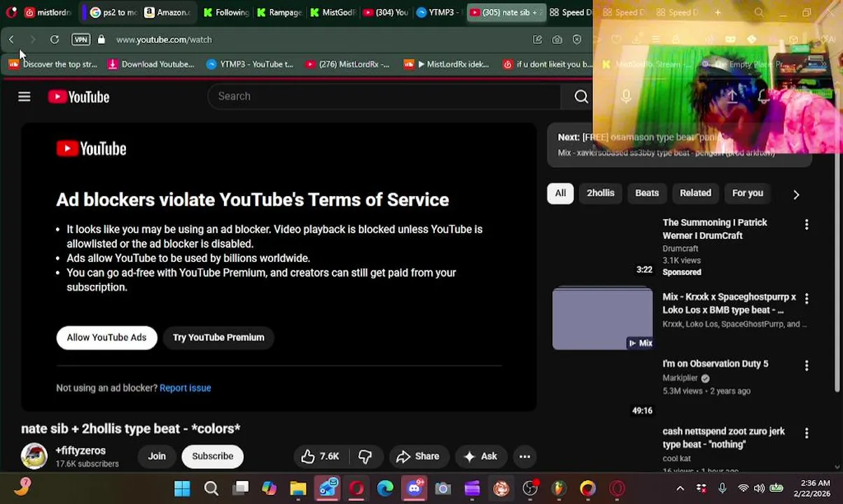
Task: Switch to the Amazon browser tab
Action: (167, 13)
